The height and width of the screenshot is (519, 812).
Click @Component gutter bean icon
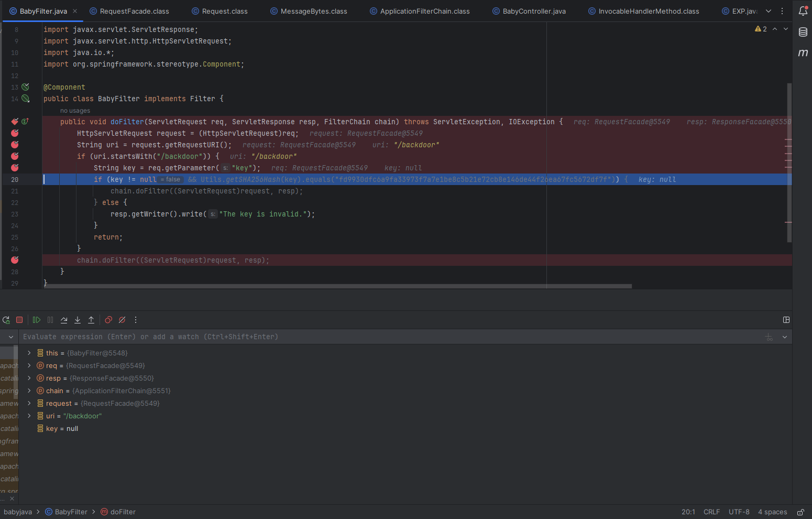coord(25,87)
